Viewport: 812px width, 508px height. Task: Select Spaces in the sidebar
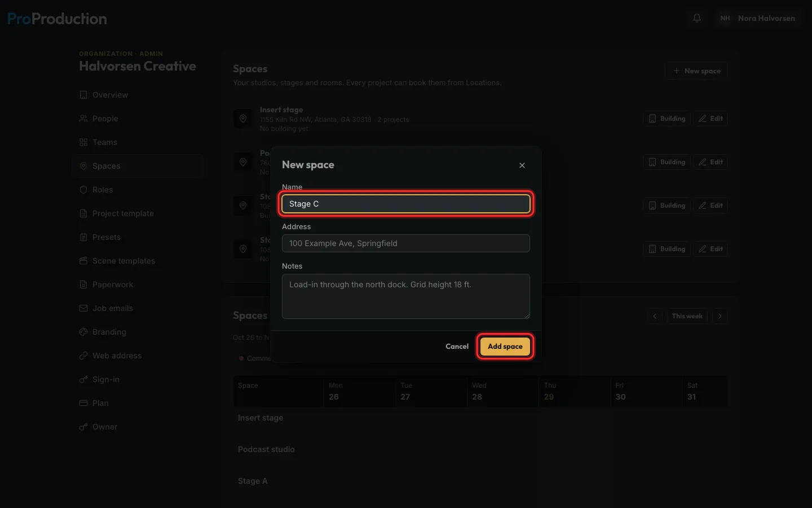pos(138,166)
